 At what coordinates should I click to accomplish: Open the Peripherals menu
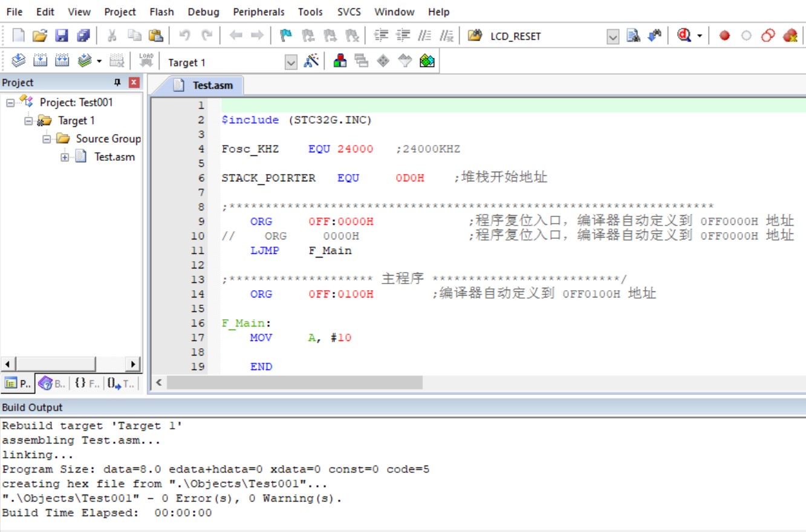click(x=259, y=11)
